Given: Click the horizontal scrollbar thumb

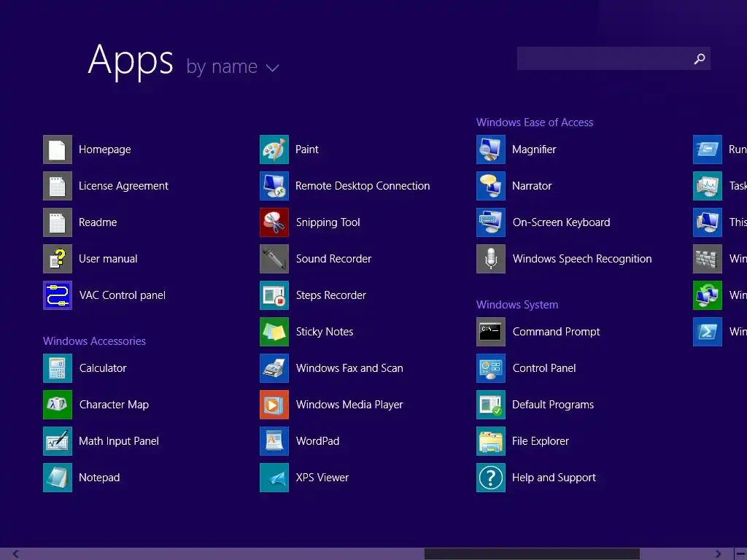Looking at the screenshot, I should pyautogui.click(x=532, y=554).
